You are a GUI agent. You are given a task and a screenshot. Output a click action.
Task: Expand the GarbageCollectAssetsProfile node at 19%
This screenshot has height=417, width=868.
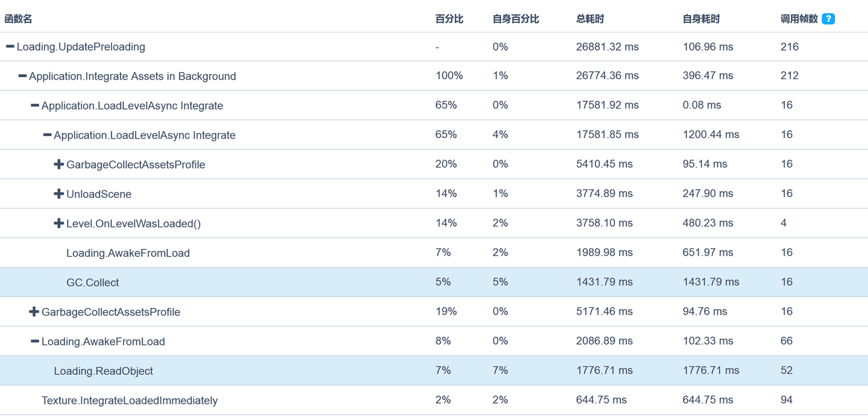[x=34, y=312]
